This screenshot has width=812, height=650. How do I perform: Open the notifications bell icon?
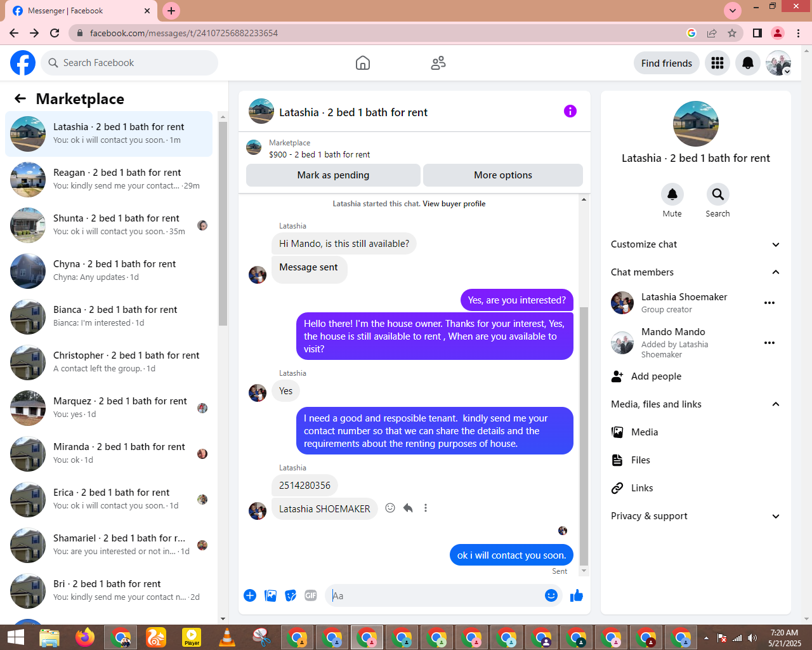[x=748, y=63]
